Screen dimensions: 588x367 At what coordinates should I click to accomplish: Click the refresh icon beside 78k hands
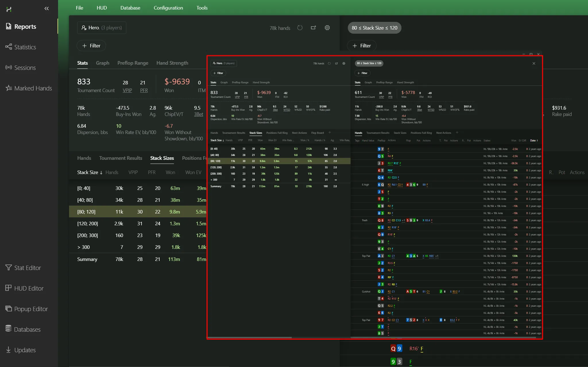pos(300,28)
